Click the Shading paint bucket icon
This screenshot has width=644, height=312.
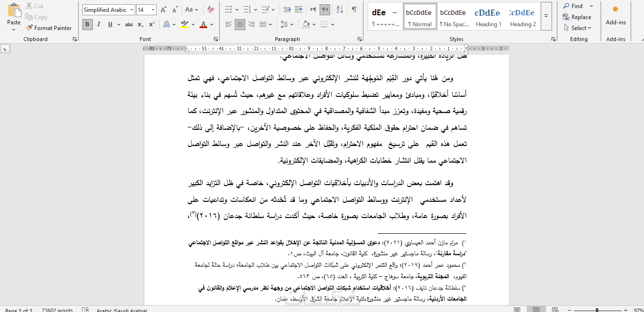click(306, 24)
